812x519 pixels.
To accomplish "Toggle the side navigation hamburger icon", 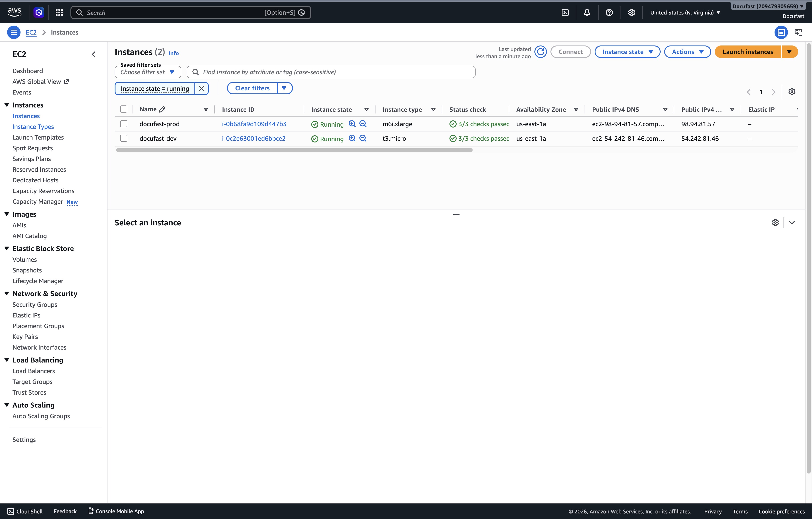I will coord(13,32).
